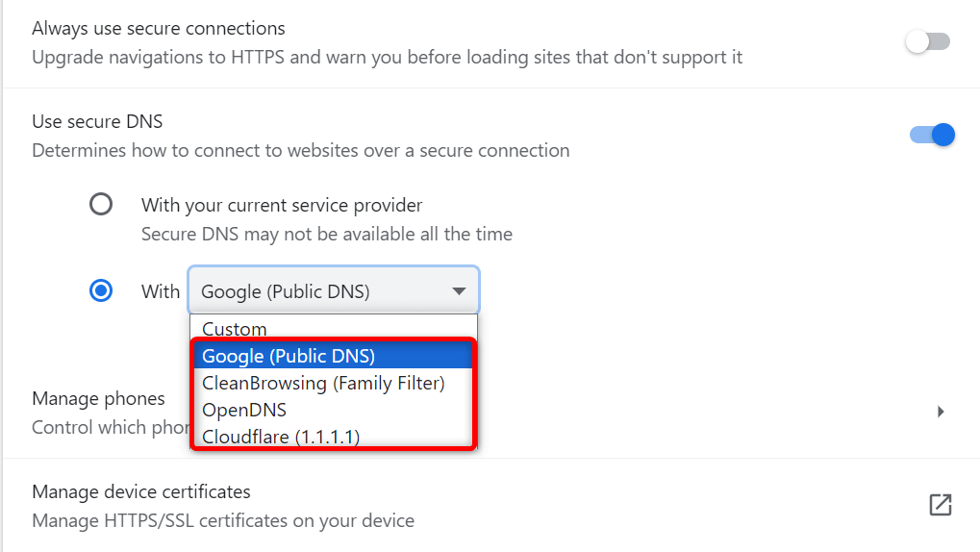
Task: Choose OpenDNS in the provider list
Action: [x=244, y=410]
